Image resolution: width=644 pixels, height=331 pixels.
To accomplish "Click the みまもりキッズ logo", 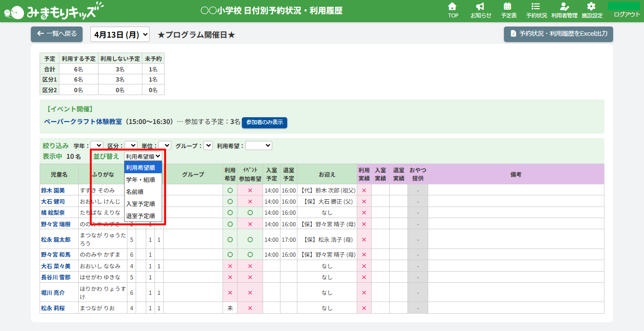I will click(x=53, y=11).
